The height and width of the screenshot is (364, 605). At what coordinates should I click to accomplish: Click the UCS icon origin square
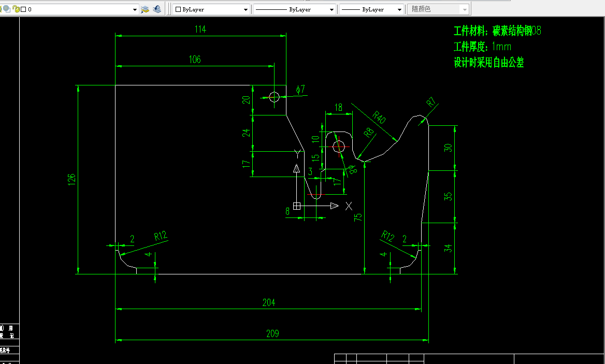[x=297, y=206]
